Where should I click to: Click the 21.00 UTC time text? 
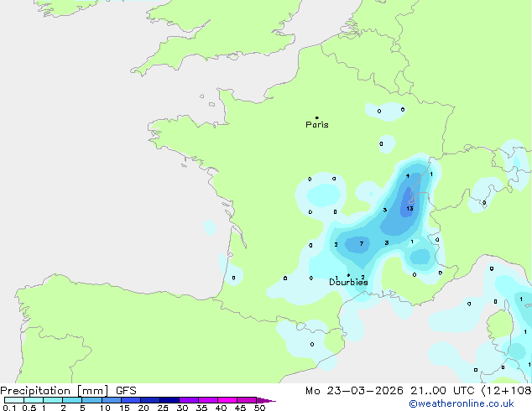442,391
